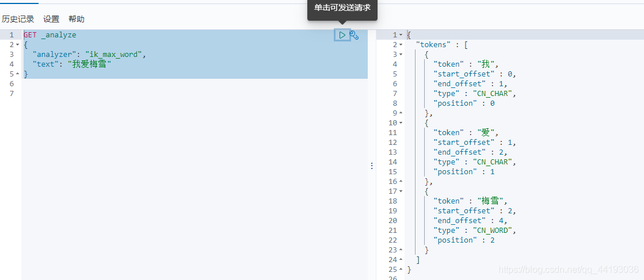644x280 pixels.
Task: Collapse third token object at response line 17
Action: [401, 191]
